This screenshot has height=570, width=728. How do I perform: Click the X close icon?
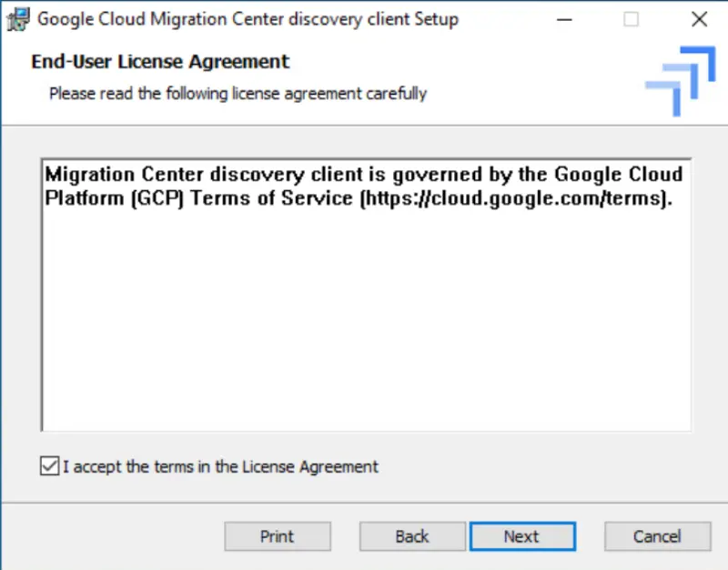point(699,18)
